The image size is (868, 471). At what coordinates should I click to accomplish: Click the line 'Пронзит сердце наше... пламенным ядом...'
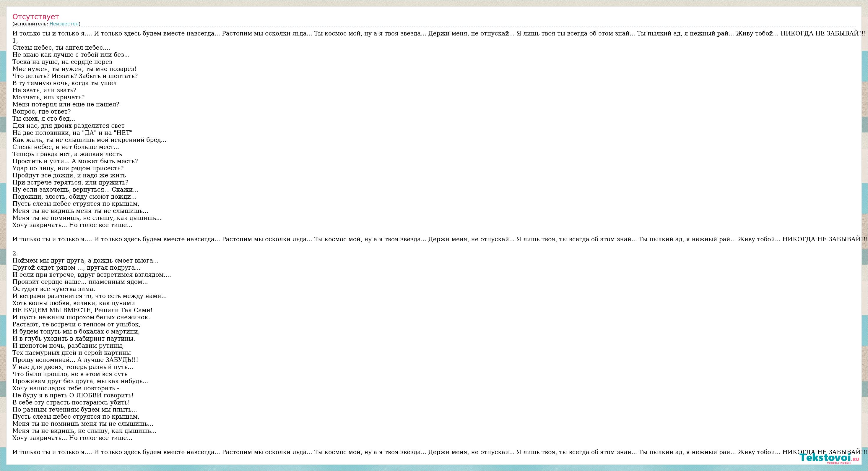click(x=80, y=281)
